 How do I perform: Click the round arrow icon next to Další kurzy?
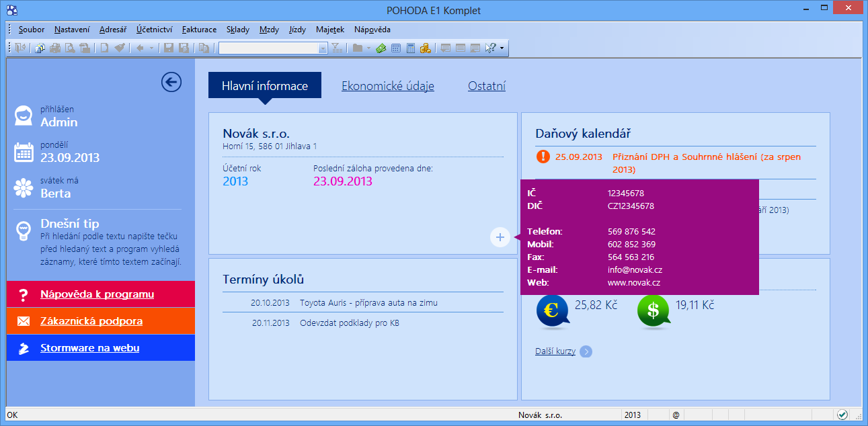(x=586, y=351)
